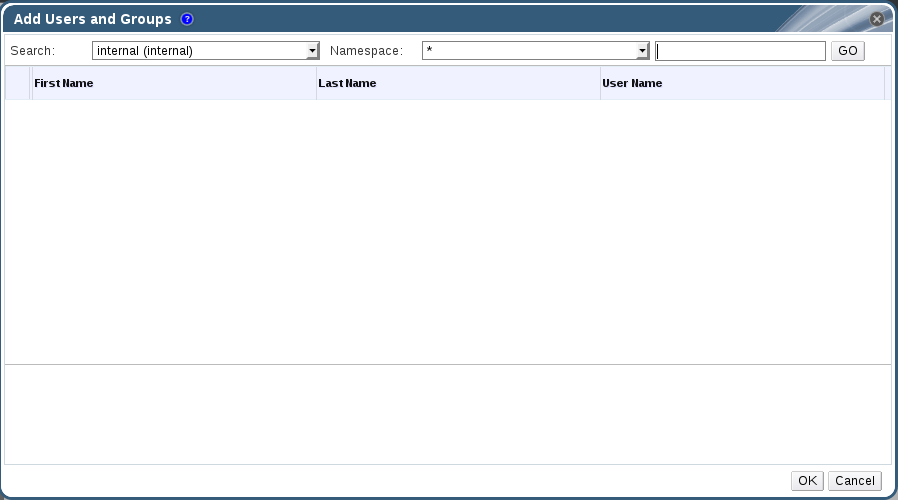Open the Search domain dropdown showing internal

(x=199, y=51)
